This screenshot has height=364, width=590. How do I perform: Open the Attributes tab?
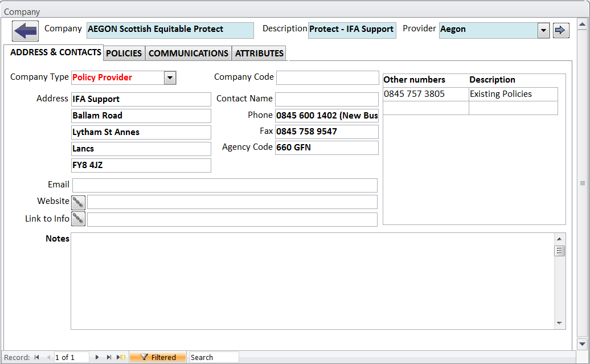point(259,54)
